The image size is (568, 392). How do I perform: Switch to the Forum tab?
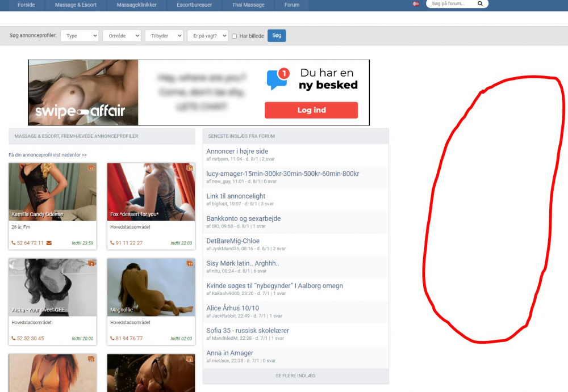(x=291, y=5)
